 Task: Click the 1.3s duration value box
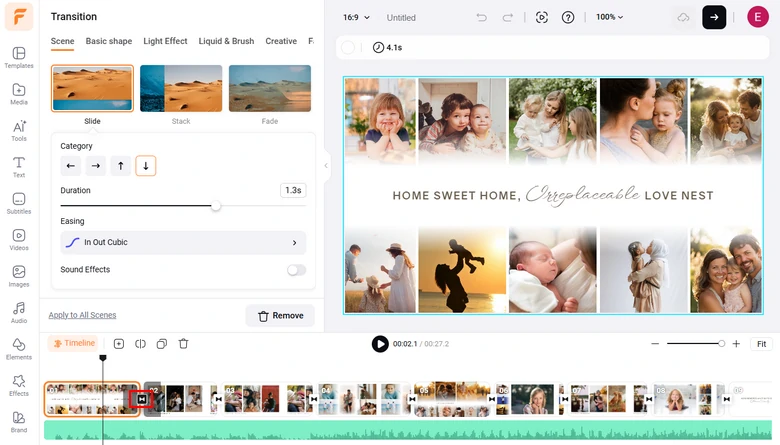point(293,190)
